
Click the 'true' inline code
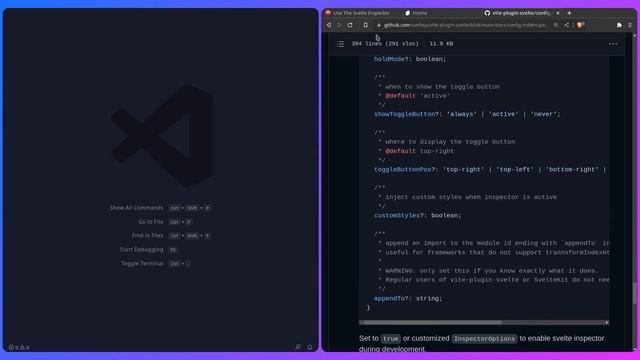coord(391,339)
